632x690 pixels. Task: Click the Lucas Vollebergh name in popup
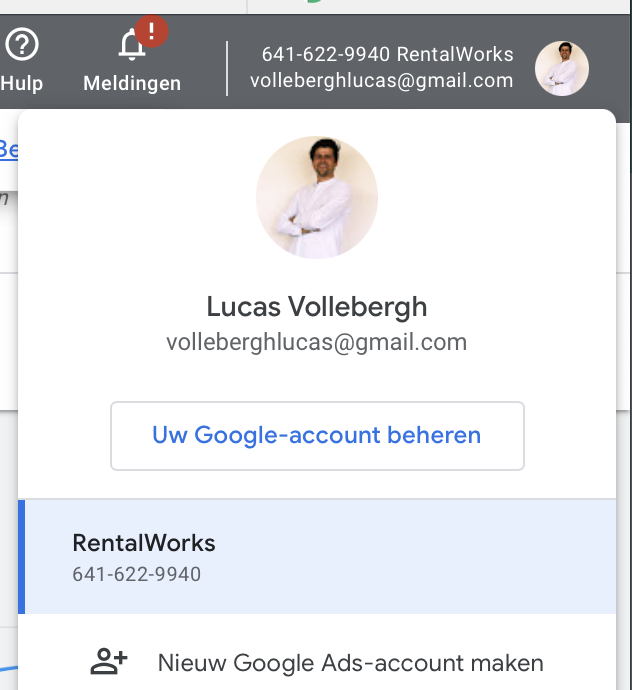[x=317, y=307]
